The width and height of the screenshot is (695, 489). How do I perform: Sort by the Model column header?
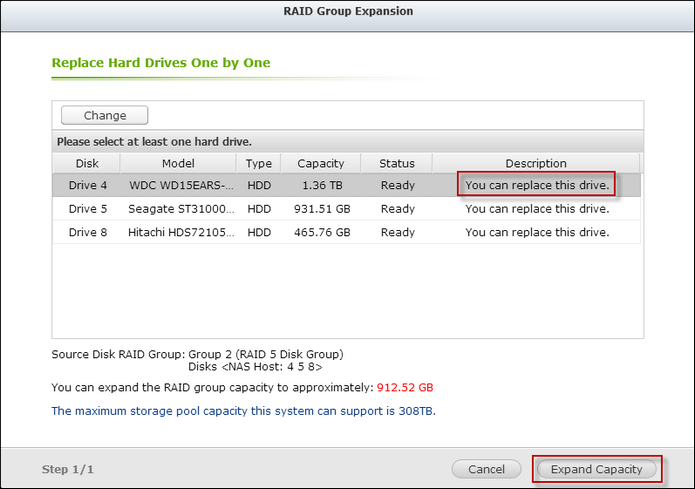coord(177,163)
